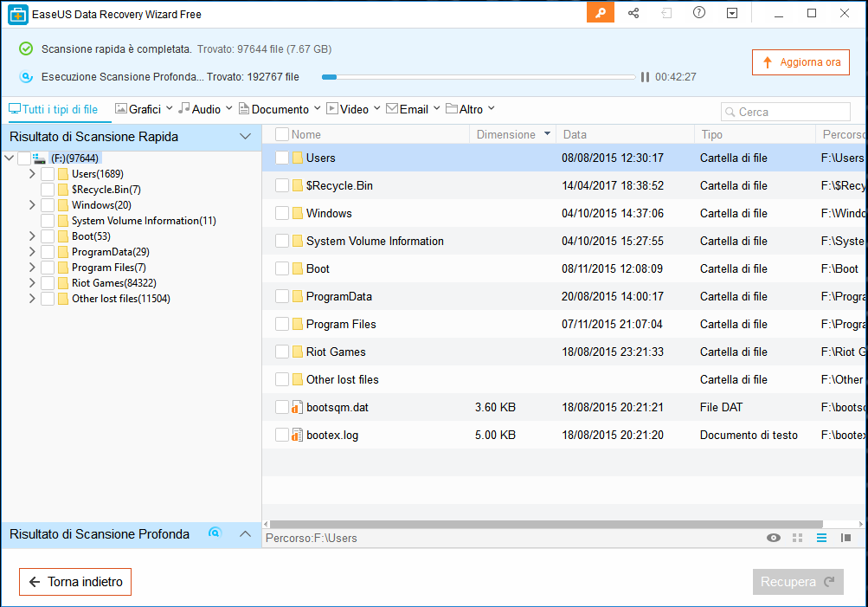
Task: Open the Audio file type filter
Action: 205,109
